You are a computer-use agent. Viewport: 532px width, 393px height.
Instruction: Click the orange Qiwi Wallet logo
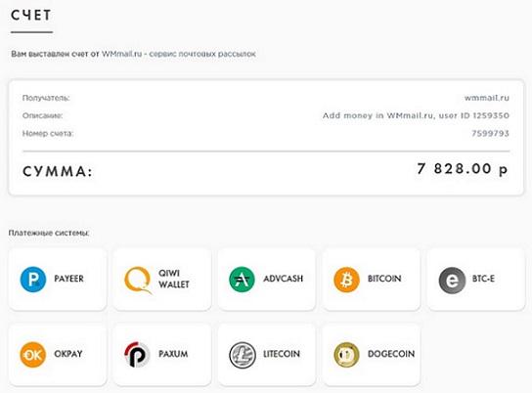tap(138, 280)
